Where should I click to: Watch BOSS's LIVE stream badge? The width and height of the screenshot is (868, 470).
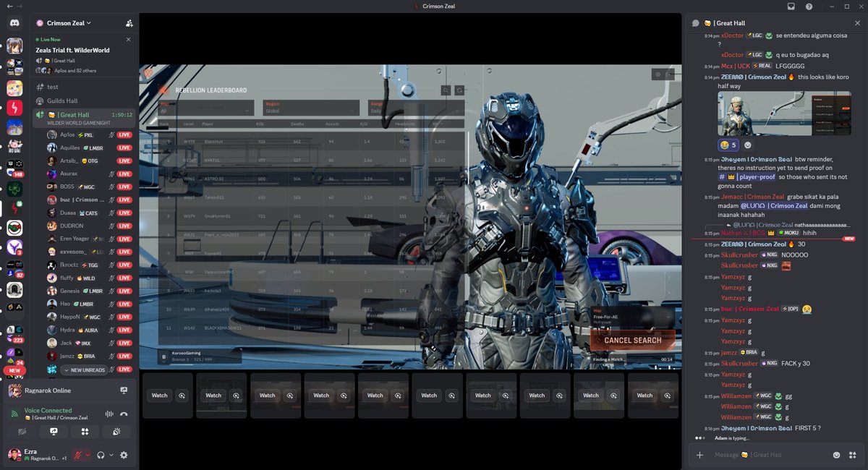(124, 187)
